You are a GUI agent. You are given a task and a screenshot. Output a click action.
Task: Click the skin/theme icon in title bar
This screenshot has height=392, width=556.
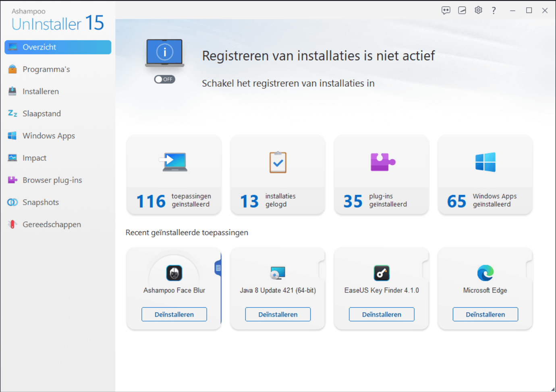pos(462,10)
